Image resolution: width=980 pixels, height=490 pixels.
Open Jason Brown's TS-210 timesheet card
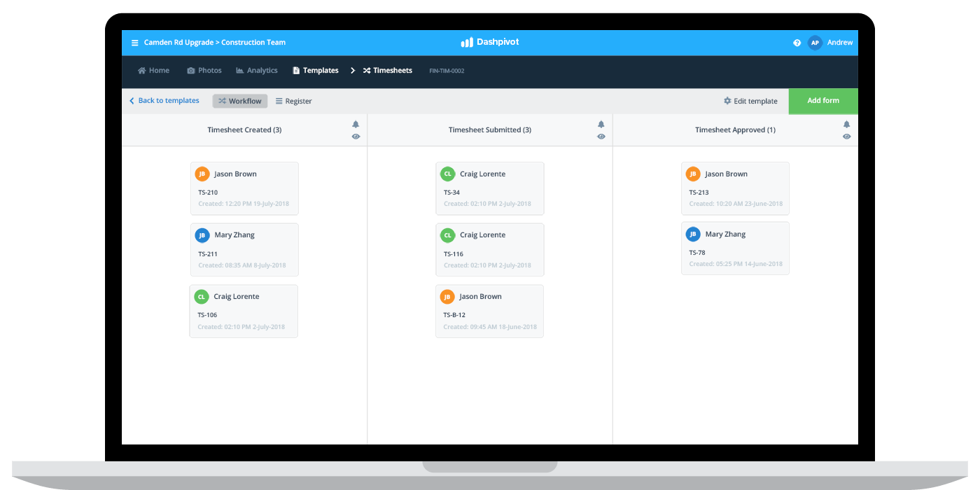click(x=244, y=188)
